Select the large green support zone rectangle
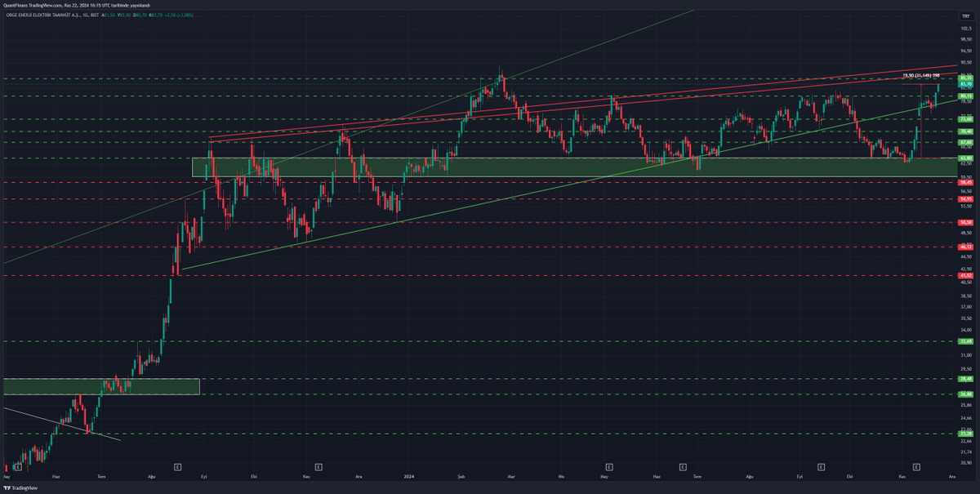 click(573, 167)
